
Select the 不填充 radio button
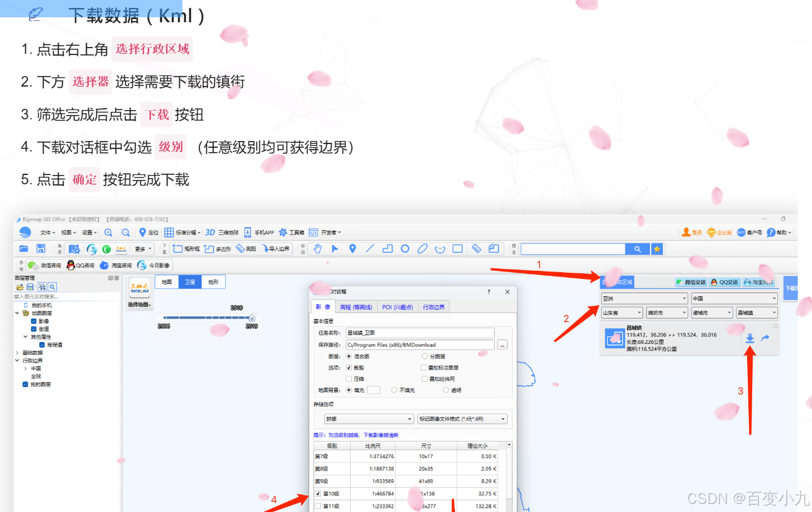pyautogui.click(x=394, y=390)
